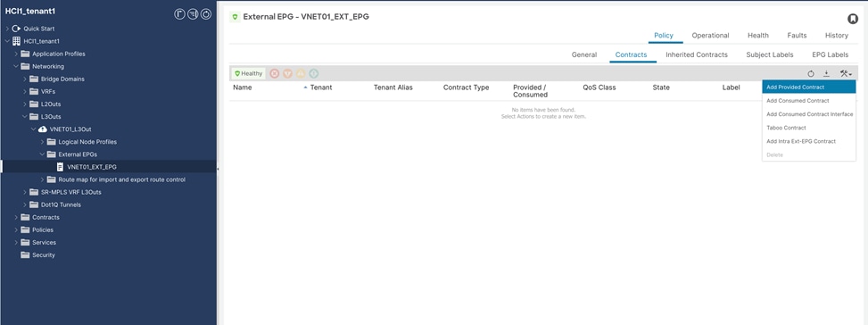This screenshot has width=868, height=325.
Task: Expand the Policies folder
Action: (x=16, y=229)
